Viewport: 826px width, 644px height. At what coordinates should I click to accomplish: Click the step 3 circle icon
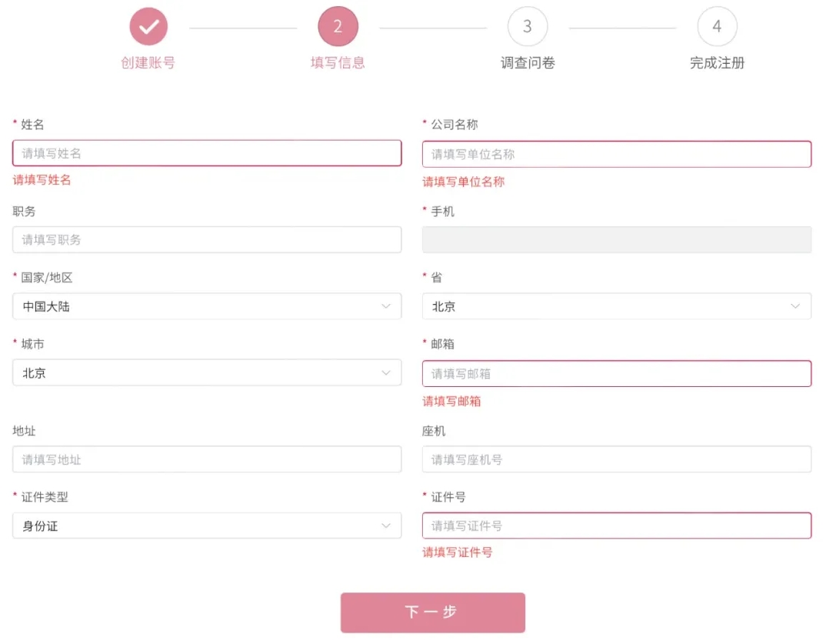pyautogui.click(x=527, y=27)
